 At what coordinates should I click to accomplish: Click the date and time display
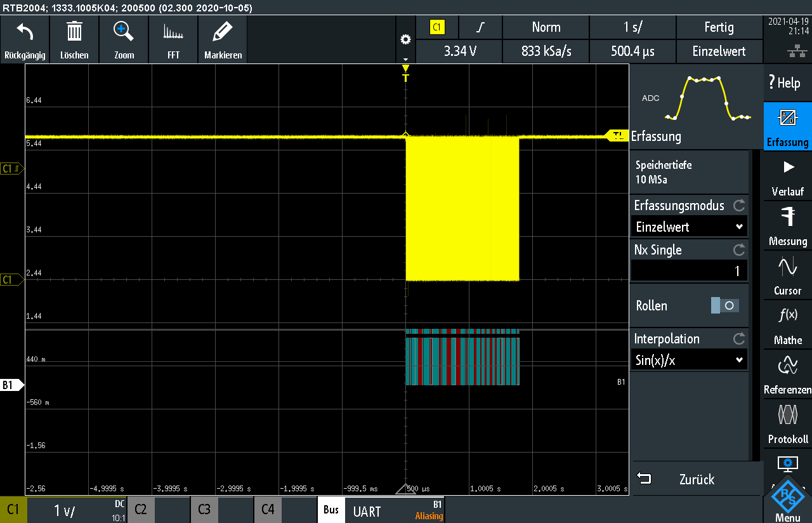[787, 26]
